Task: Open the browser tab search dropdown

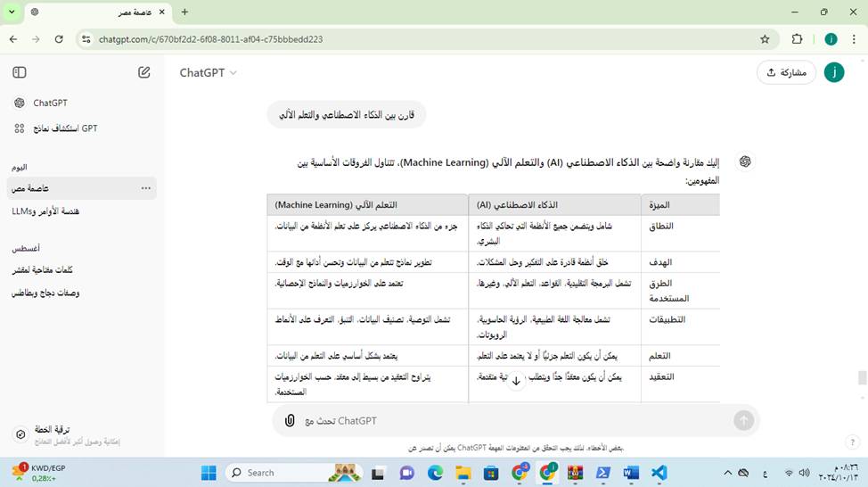Action: pyautogui.click(x=12, y=12)
